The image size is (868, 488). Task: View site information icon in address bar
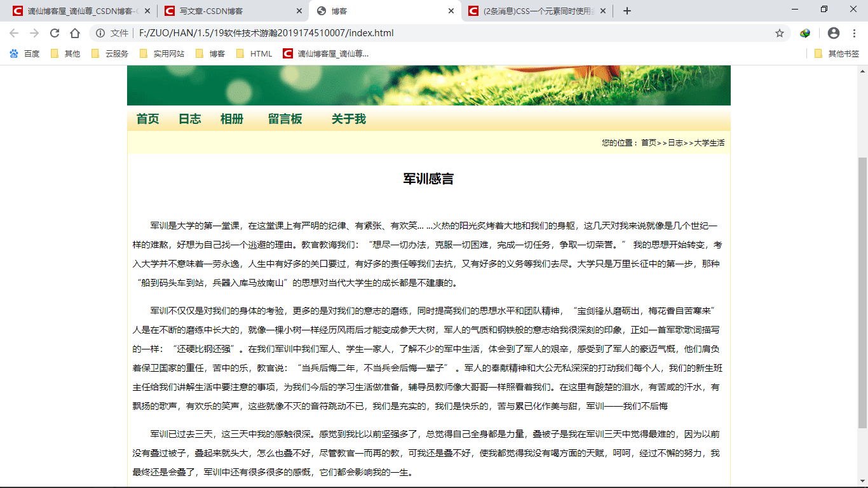click(100, 33)
